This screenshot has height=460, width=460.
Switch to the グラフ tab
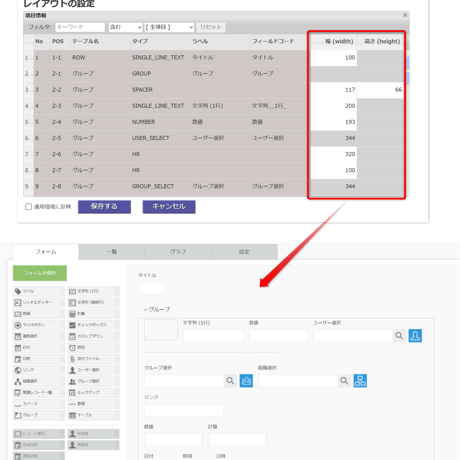pos(178,252)
